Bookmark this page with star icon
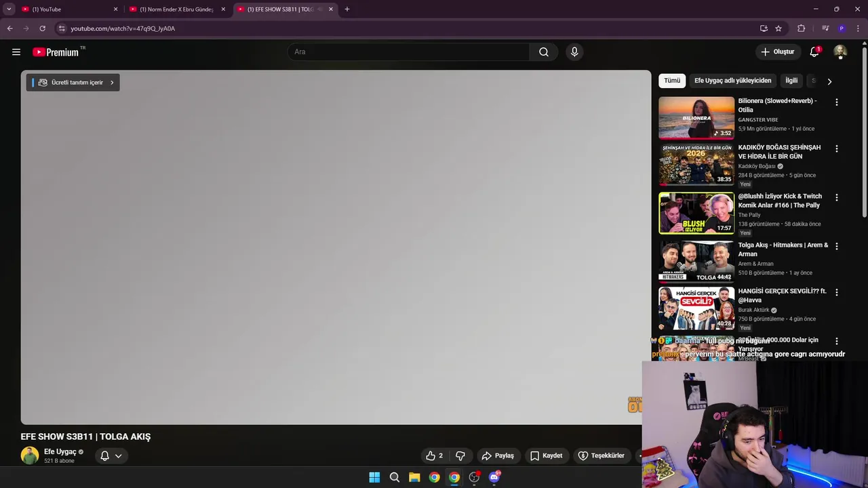 coord(778,28)
